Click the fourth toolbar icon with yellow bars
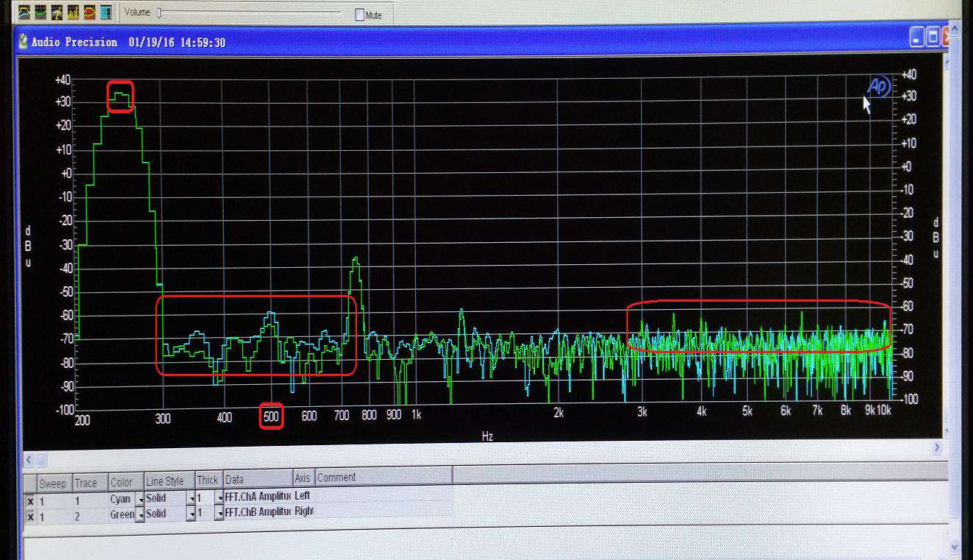The width and height of the screenshot is (973, 560). tap(73, 13)
